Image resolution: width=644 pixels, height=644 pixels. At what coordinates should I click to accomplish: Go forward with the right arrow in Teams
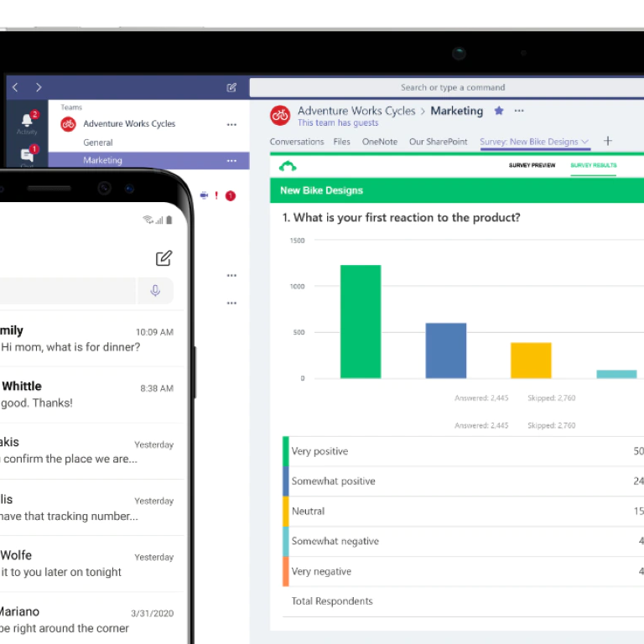click(39, 87)
